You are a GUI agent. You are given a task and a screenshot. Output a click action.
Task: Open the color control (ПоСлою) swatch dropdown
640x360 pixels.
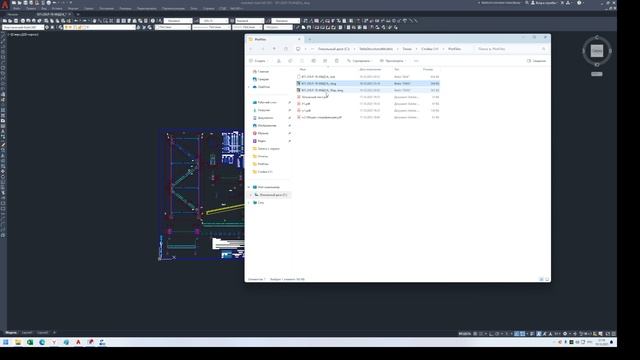coord(172,27)
